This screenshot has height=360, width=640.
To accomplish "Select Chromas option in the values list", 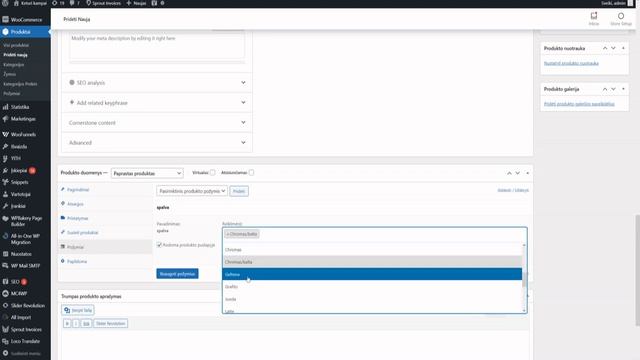I will pos(372,249).
